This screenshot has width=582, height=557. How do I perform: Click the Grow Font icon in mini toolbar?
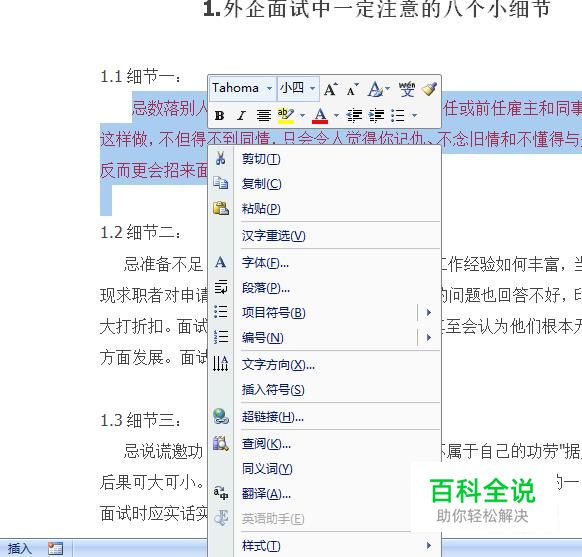(x=330, y=89)
